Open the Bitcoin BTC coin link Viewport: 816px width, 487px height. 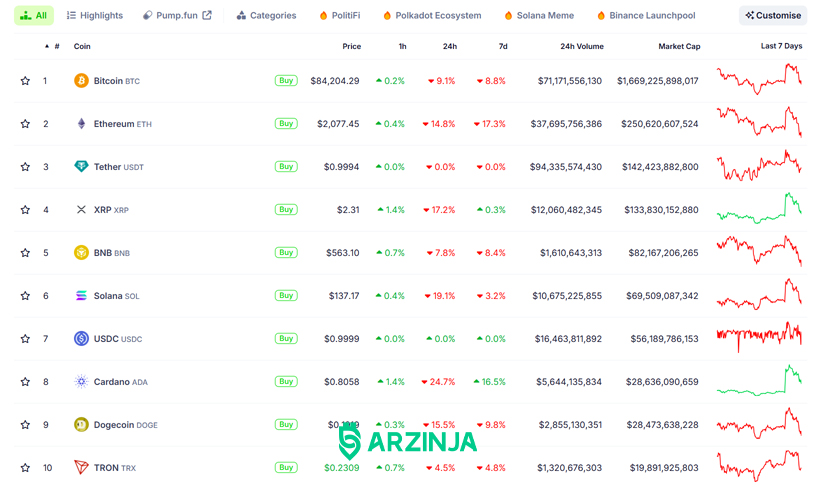(117, 81)
